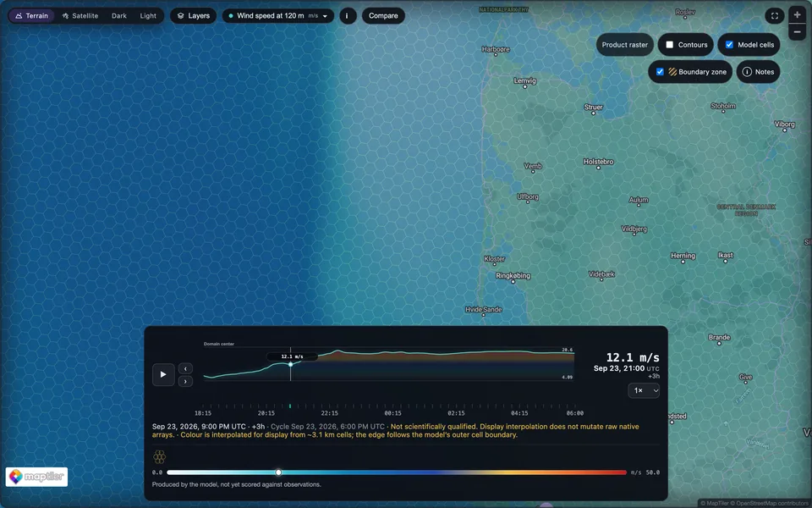Viewport: 812px width, 508px height.
Task: Select the Product raster option
Action: (624, 45)
